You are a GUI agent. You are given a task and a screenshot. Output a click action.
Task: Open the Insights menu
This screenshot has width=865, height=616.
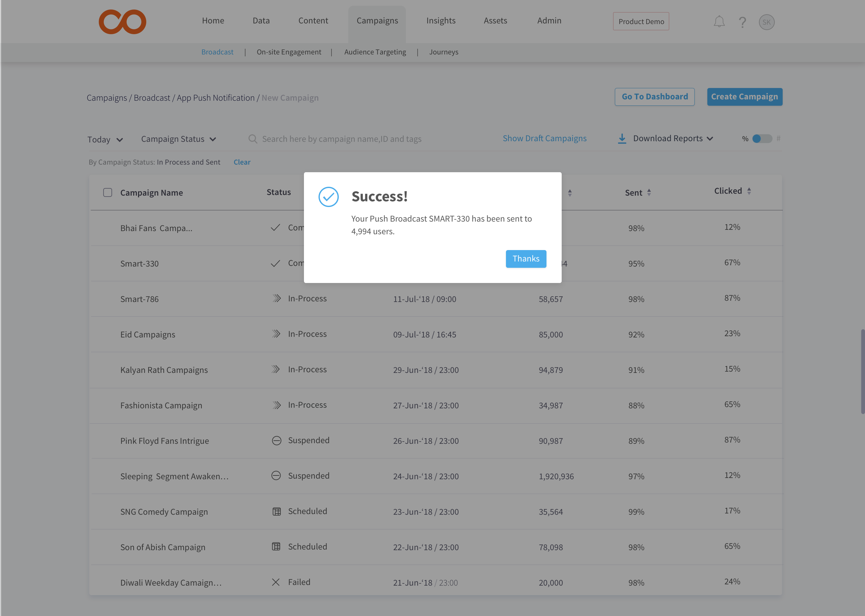pyautogui.click(x=440, y=21)
